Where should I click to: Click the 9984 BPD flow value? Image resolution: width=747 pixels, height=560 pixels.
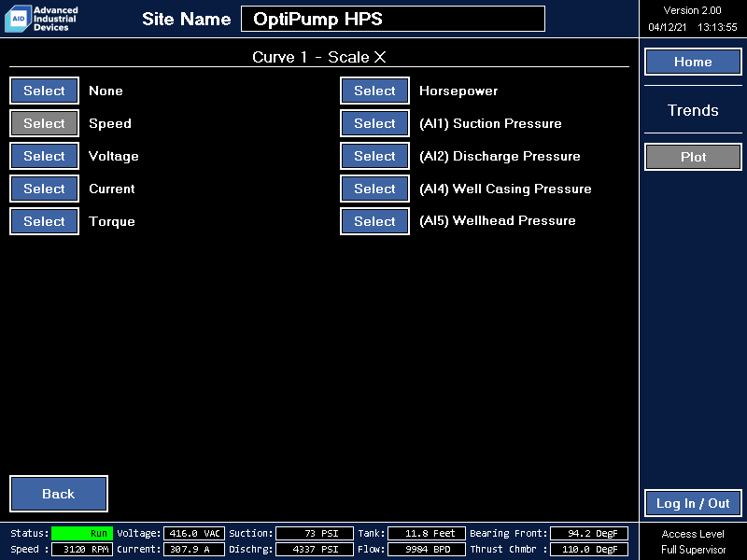[x=427, y=549]
